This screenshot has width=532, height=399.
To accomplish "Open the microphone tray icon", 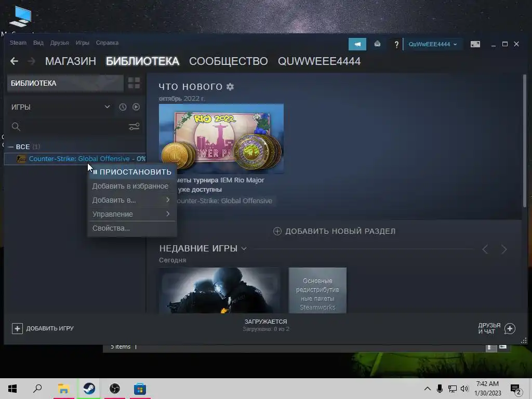I will (x=440, y=389).
